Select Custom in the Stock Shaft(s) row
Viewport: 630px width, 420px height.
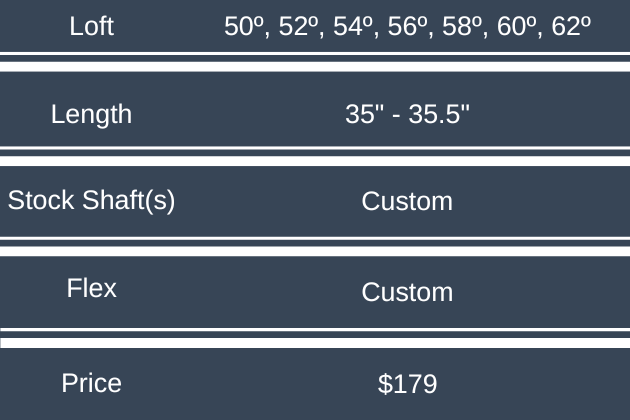(x=407, y=202)
